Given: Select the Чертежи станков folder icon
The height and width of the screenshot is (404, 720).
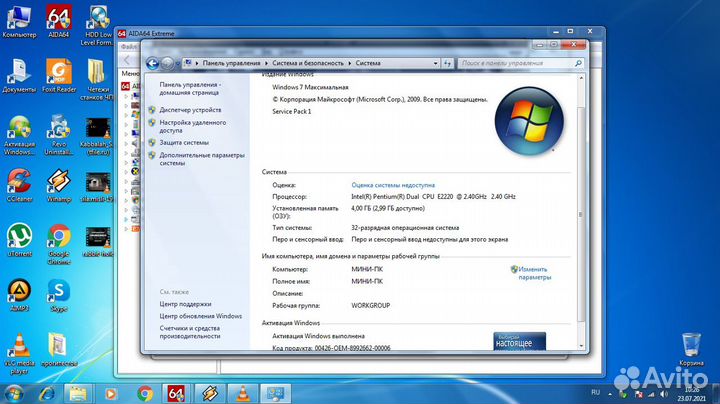Looking at the screenshot, I should pos(97,79).
